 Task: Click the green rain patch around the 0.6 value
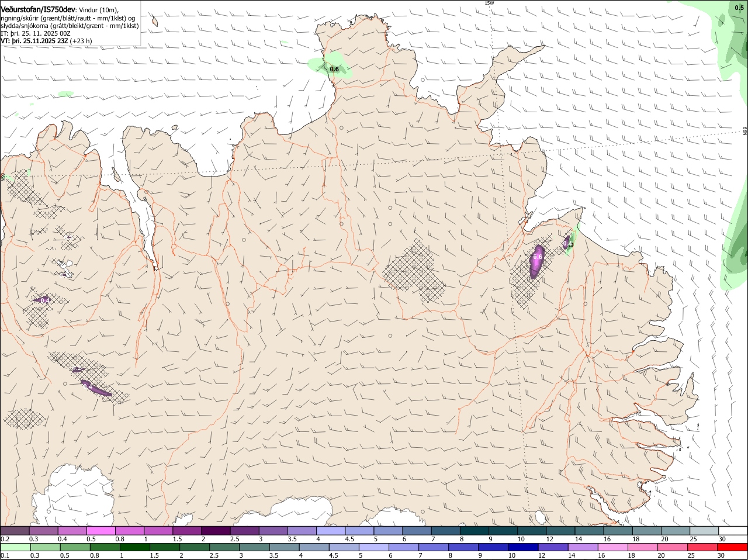330,65
